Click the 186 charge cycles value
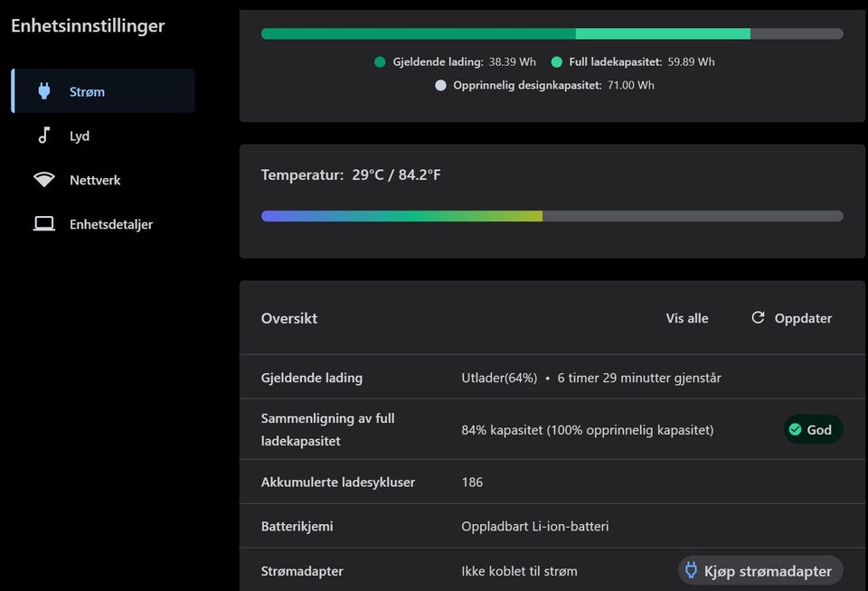The image size is (868, 591). [x=472, y=482]
